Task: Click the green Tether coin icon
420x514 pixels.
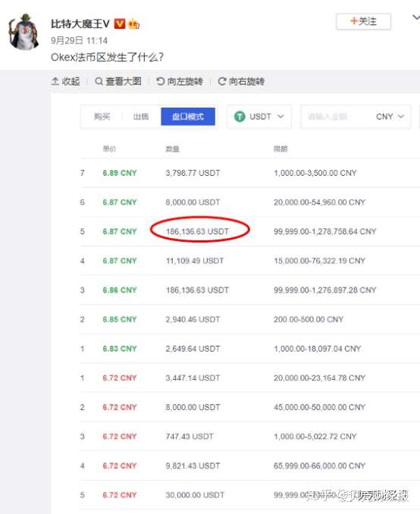Action: pos(240,117)
